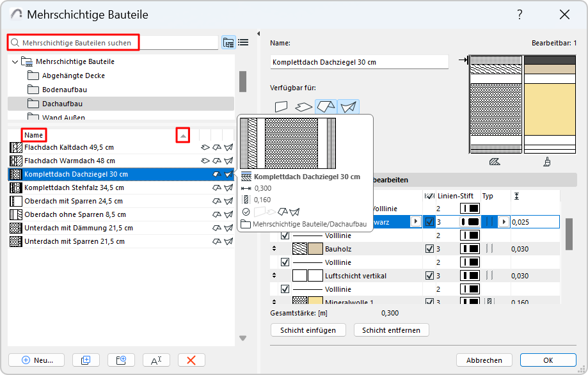Select the Bodenaufbau folder
Viewport: 588px width, 375px height.
click(64, 90)
